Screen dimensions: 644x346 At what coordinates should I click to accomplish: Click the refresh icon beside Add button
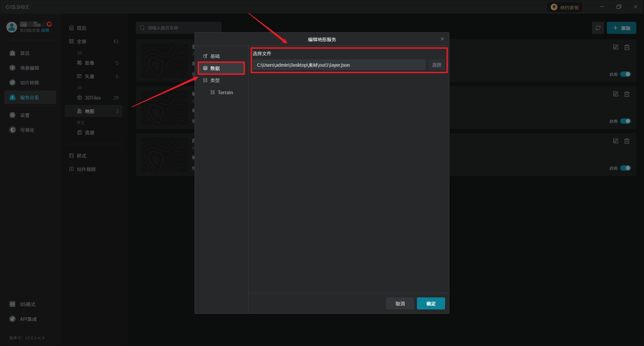pos(598,28)
